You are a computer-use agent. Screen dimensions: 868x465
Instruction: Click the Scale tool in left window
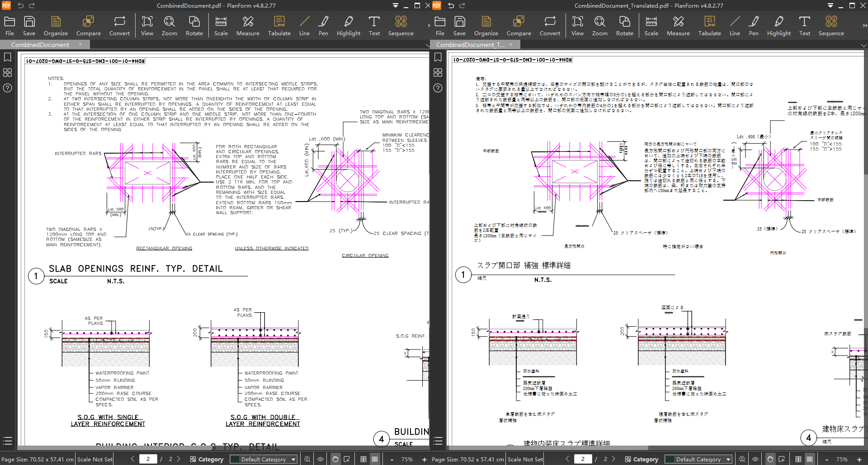tap(221, 26)
